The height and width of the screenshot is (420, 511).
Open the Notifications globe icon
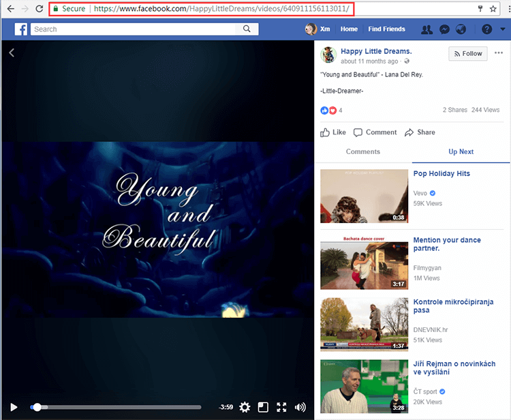461,29
